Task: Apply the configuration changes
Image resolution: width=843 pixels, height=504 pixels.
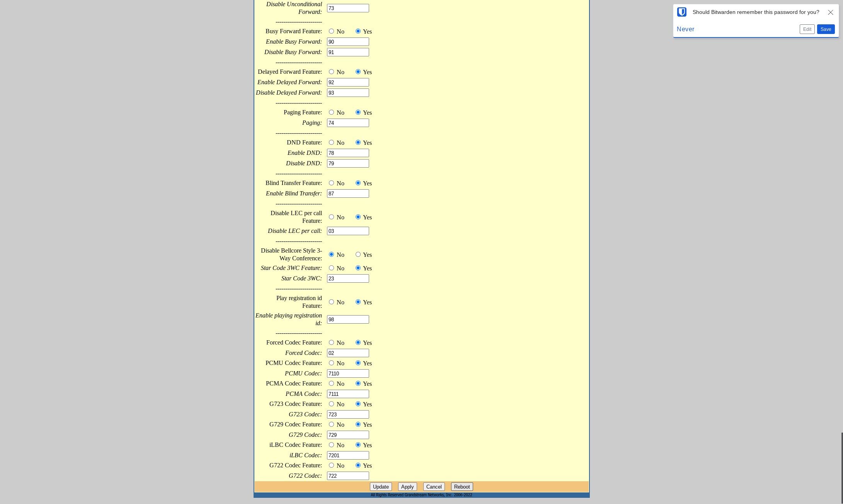Action: [x=407, y=487]
